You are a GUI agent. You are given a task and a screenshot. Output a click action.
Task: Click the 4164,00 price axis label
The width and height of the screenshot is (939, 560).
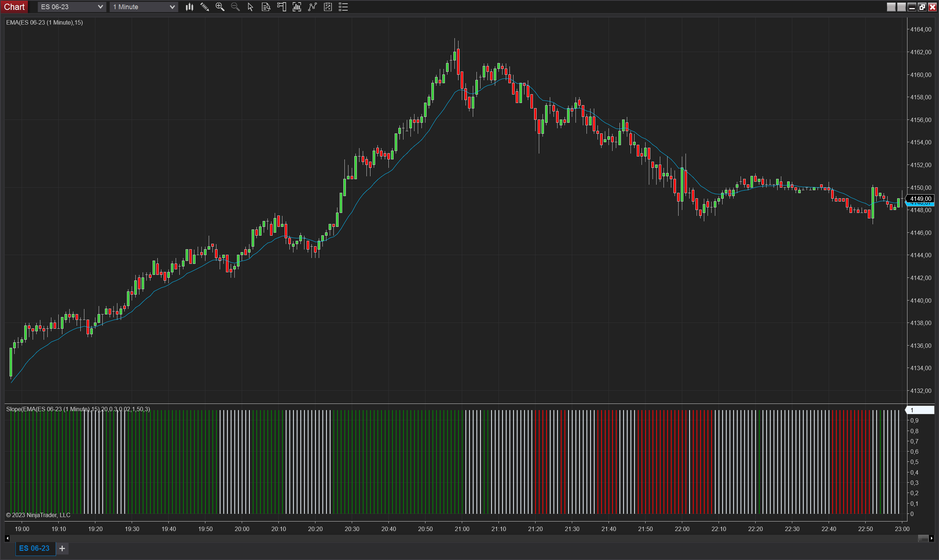[921, 29]
